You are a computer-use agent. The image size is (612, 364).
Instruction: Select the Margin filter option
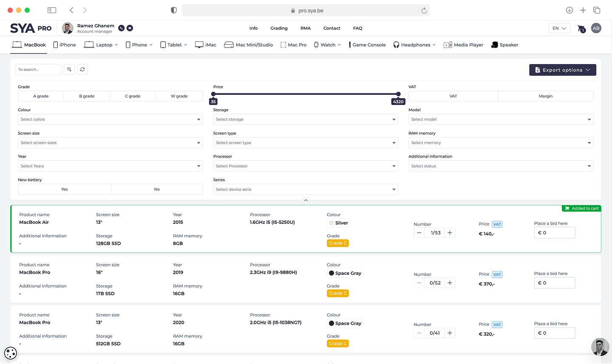(x=546, y=96)
